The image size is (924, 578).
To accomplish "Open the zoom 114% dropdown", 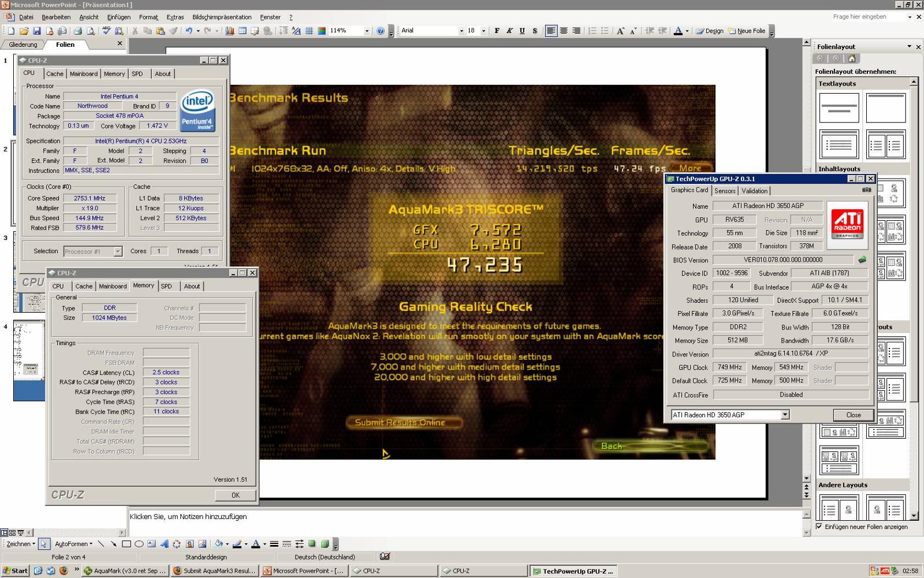I will point(367,31).
